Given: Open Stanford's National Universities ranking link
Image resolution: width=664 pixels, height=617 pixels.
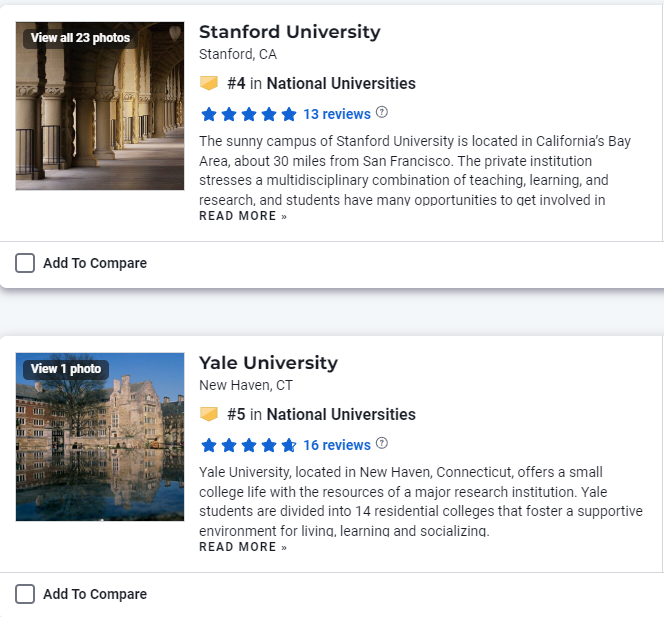Looking at the screenshot, I should (341, 83).
